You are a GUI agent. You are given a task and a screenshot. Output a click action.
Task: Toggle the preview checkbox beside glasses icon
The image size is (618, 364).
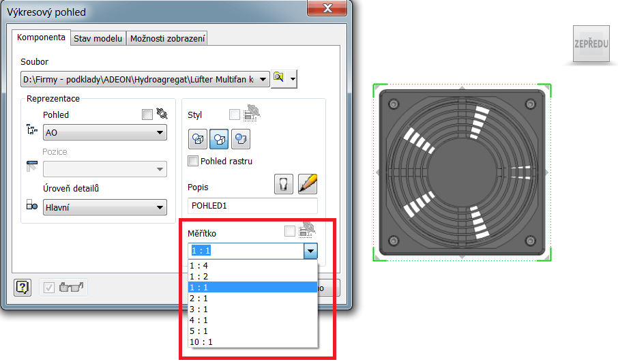click(x=49, y=288)
